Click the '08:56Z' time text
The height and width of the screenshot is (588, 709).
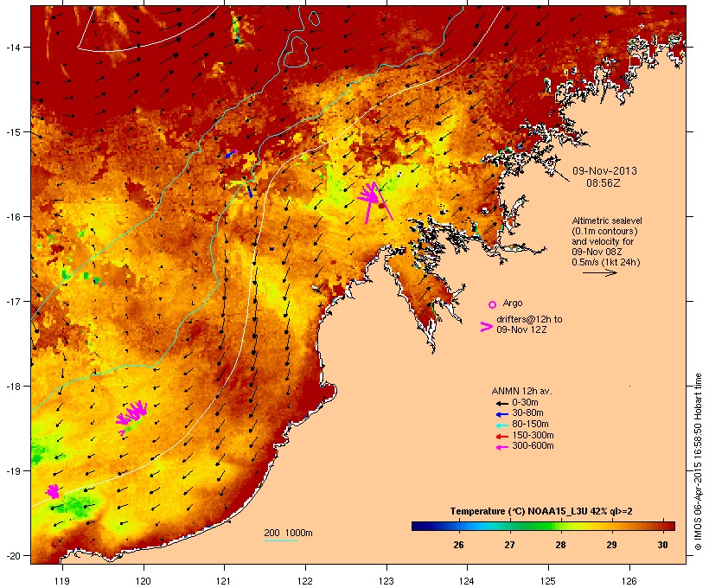pos(604,183)
